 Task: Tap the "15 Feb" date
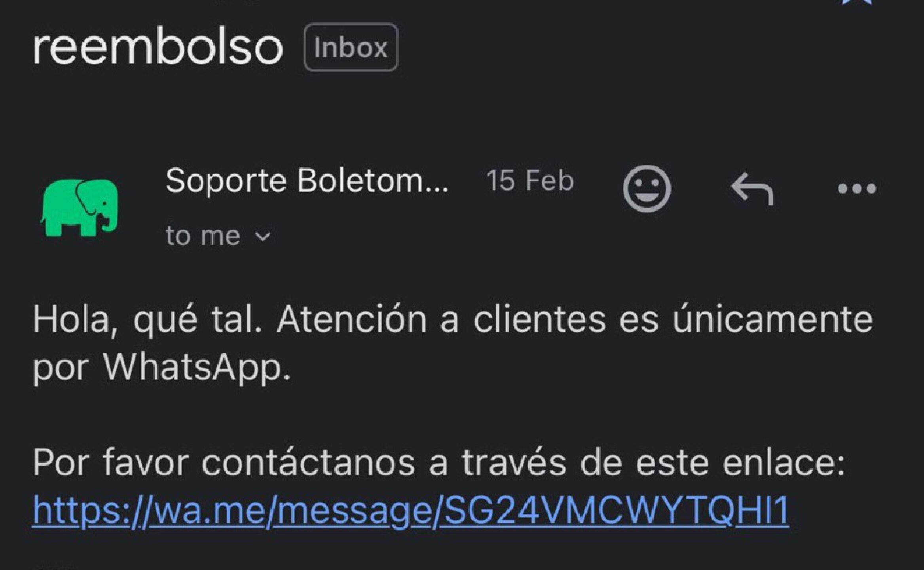click(530, 181)
